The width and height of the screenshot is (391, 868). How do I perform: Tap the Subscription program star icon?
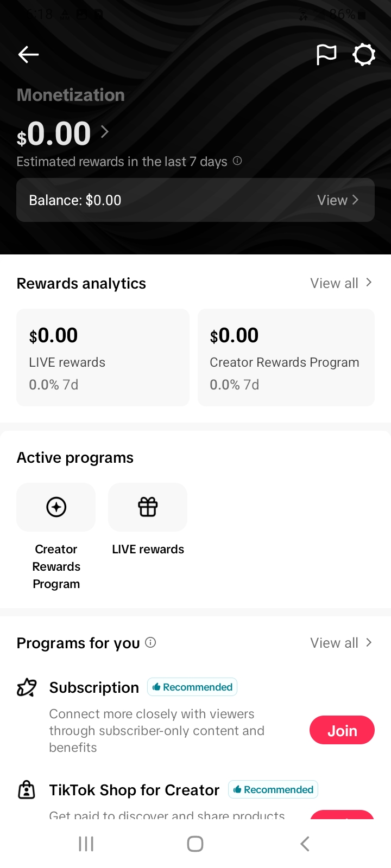pos(27,688)
